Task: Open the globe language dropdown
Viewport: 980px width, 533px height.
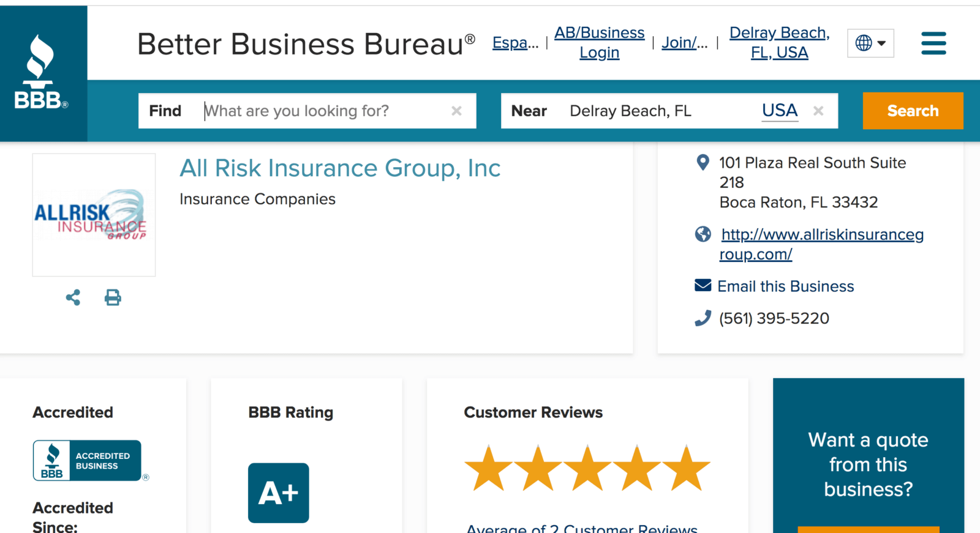Action: (870, 43)
